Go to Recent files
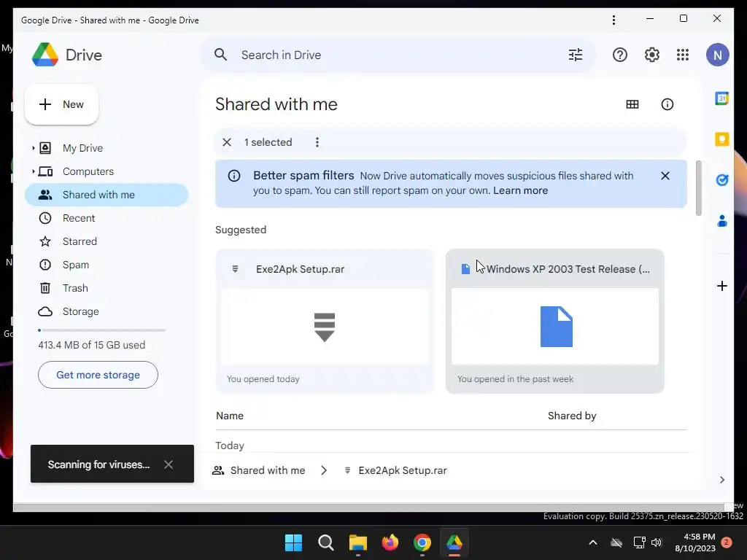The height and width of the screenshot is (560, 747). coord(79,218)
